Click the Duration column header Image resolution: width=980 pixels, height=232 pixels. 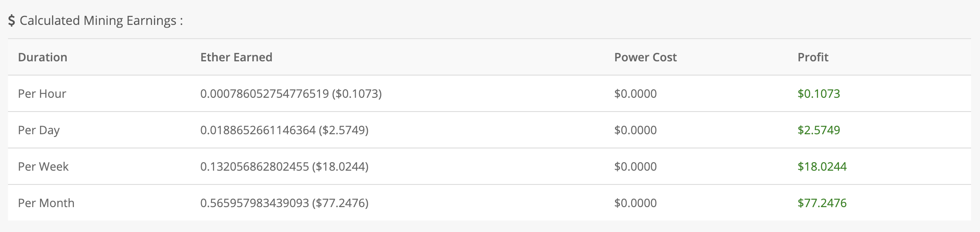click(x=43, y=57)
